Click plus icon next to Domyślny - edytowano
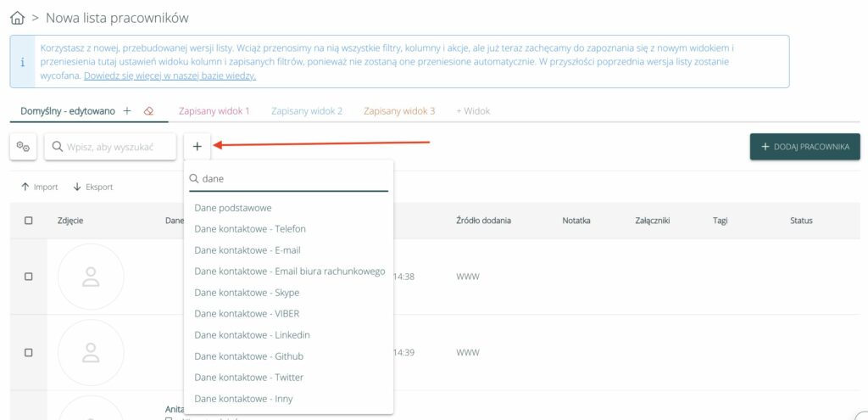 pyautogui.click(x=127, y=111)
